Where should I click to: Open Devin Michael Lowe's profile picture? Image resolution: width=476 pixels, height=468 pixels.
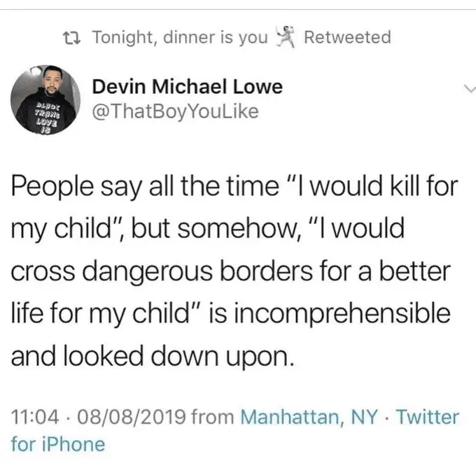tap(45, 99)
